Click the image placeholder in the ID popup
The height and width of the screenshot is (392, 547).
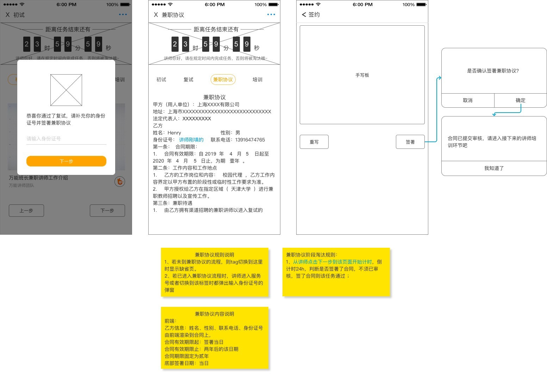(66, 90)
